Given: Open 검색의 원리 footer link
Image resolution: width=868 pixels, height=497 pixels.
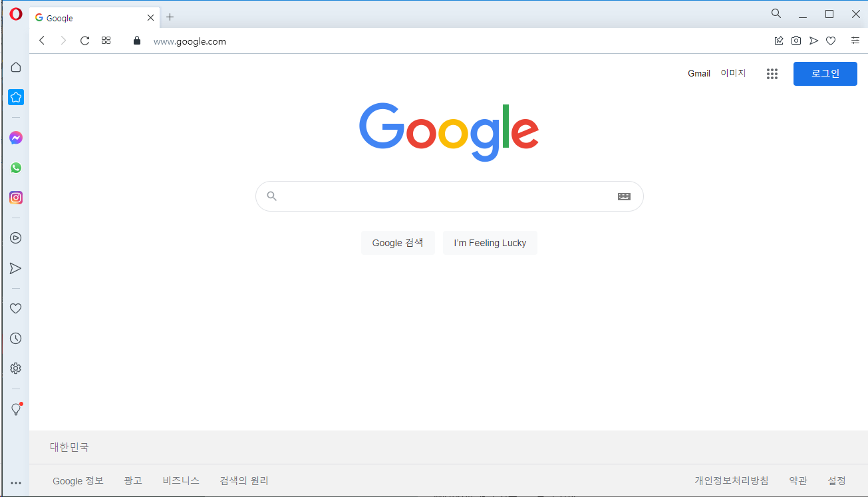Looking at the screenshot, I should [x=244, y=480].
